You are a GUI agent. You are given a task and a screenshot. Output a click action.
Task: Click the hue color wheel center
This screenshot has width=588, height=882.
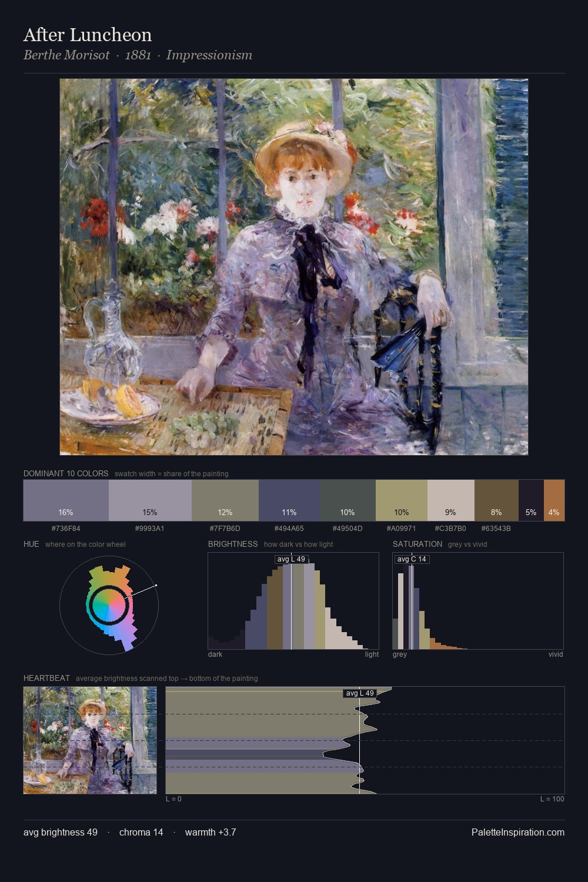tap(109, 605)
